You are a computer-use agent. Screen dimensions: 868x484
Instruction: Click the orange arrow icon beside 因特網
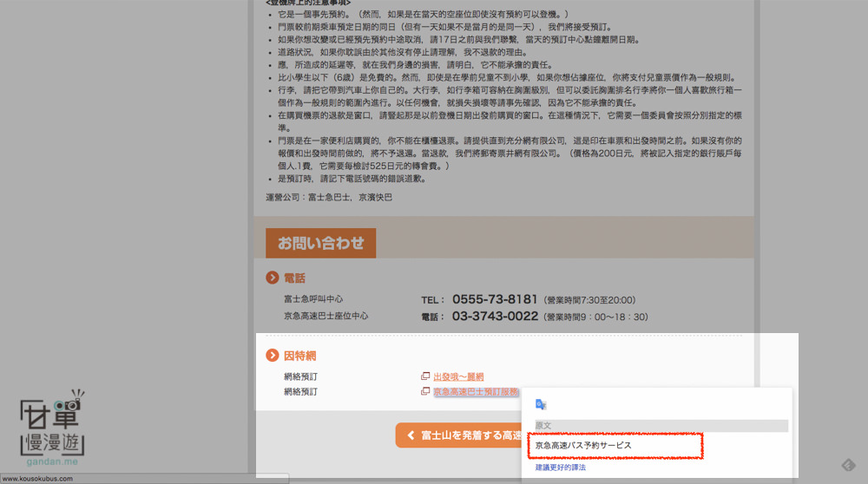[272, 355]
